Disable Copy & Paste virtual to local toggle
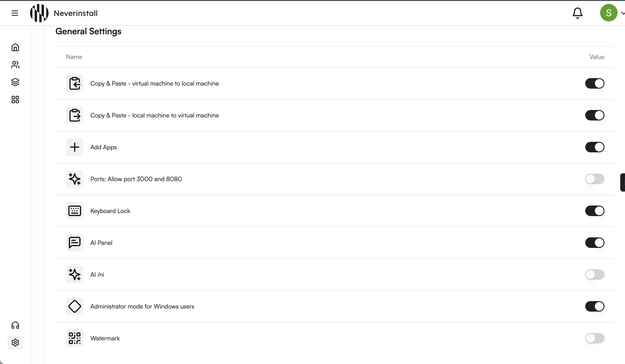 pos(595,84)
